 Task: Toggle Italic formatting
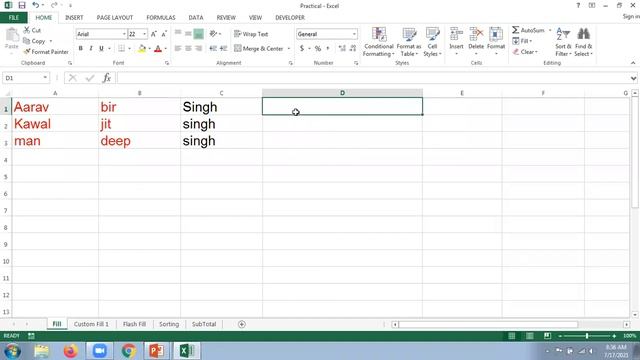coord(91,49)
